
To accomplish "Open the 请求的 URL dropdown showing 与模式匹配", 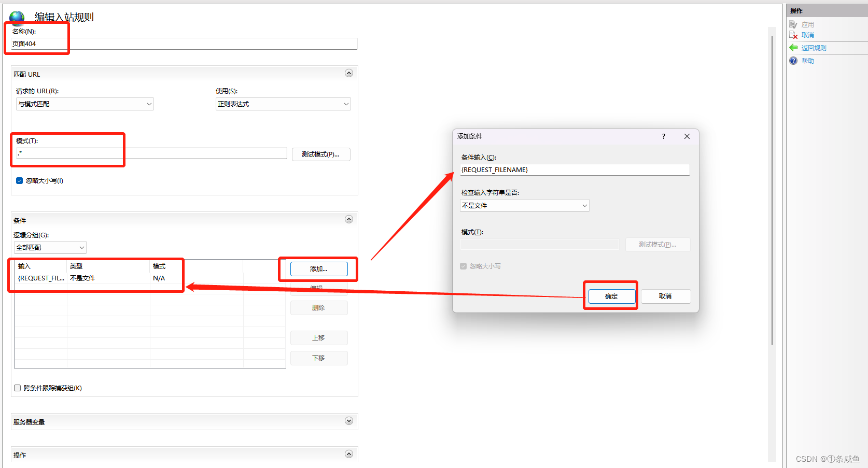I will tap(85, 104).
